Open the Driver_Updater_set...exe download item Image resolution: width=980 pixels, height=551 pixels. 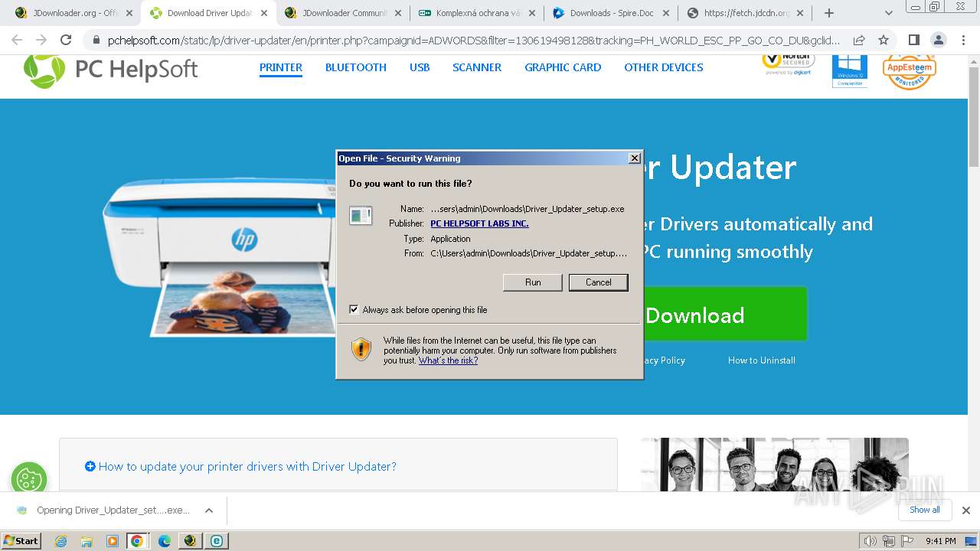[x=103, y=510]
